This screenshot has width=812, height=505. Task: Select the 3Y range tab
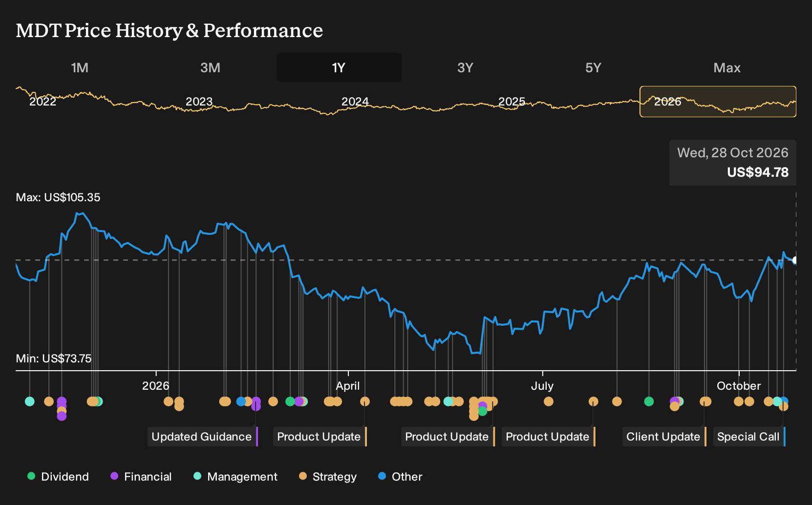click(465, 67)
